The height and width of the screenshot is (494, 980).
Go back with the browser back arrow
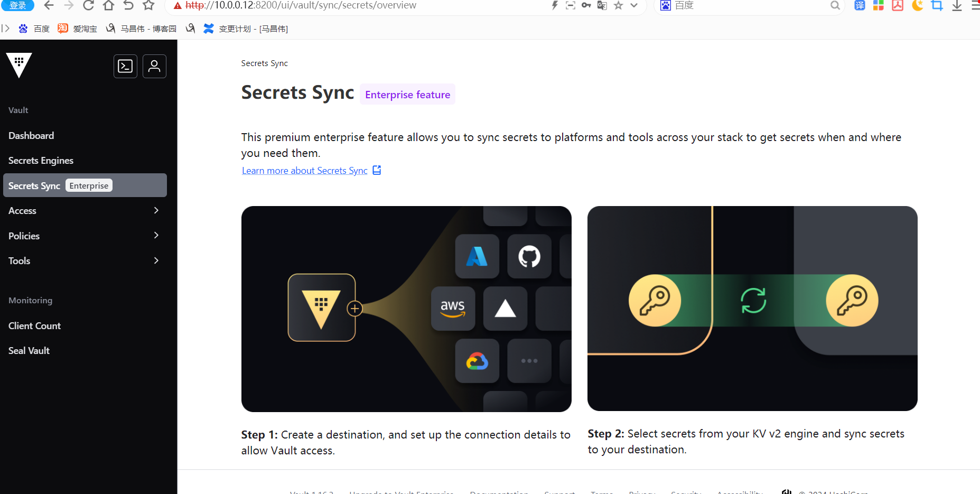tap(49, 5)
